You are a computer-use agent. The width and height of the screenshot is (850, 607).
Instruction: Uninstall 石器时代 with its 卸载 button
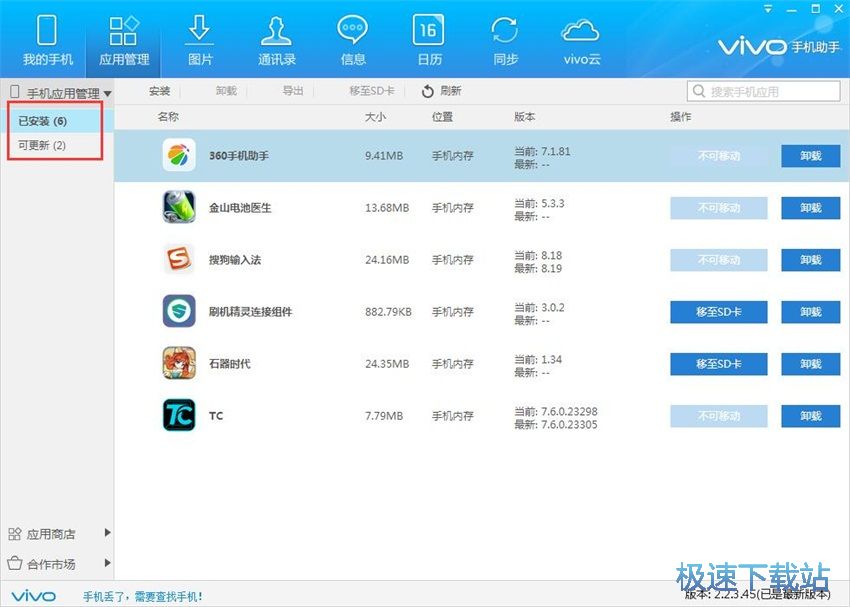coord(810,364)
